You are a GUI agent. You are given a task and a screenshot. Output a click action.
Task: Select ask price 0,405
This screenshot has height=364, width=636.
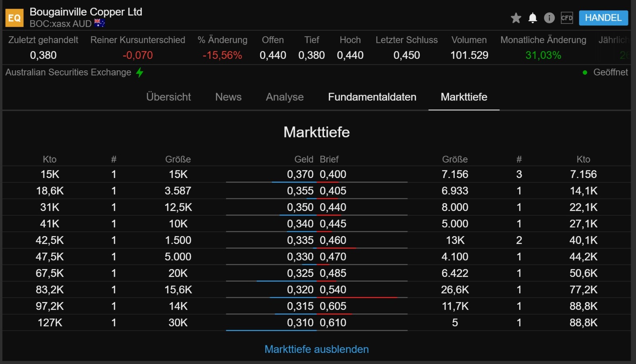[333, 191]
